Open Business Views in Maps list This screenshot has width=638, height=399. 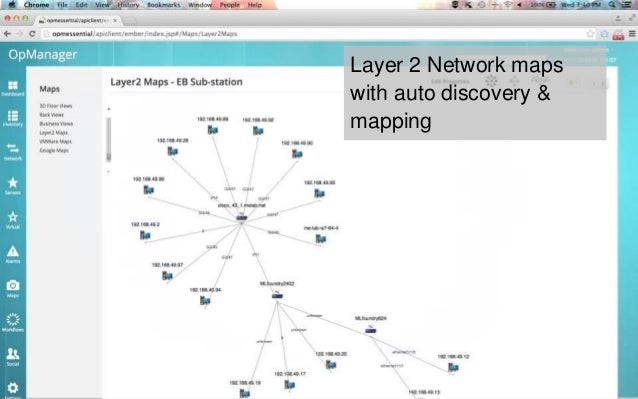coord(56,124)
